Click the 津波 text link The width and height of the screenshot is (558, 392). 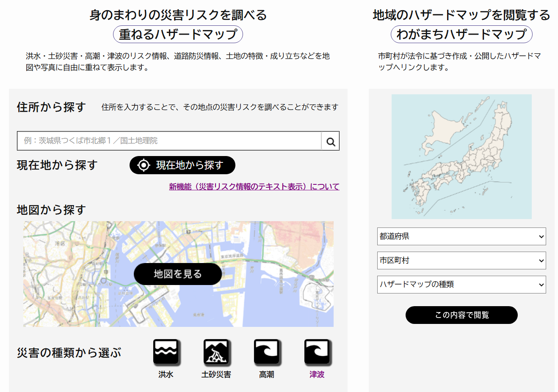(x=317, y=374)
